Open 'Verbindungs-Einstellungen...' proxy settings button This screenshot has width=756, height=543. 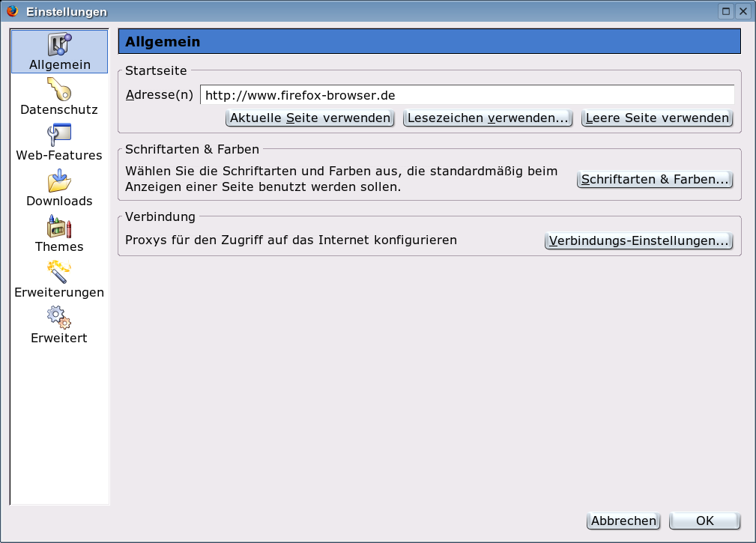638,241
